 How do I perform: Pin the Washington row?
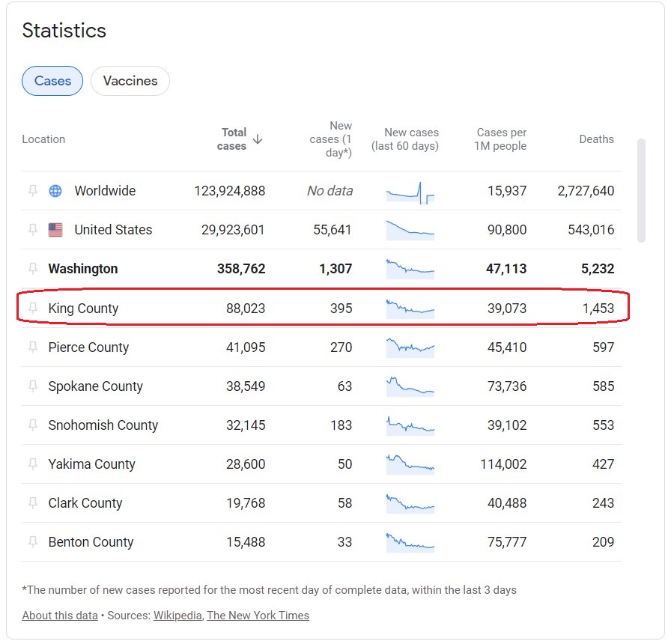coord(32,269)
